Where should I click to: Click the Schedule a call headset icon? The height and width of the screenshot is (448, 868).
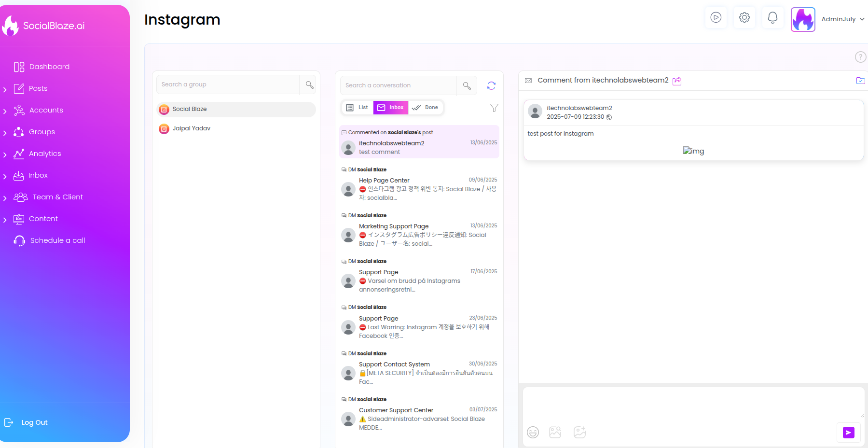tap(19, 240)
